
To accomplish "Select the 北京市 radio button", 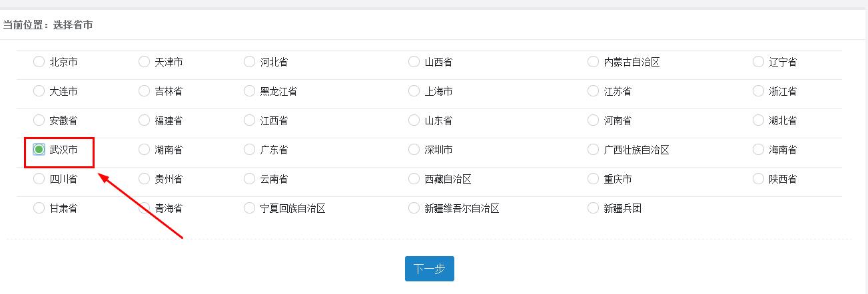I will (x=39, y=62).
